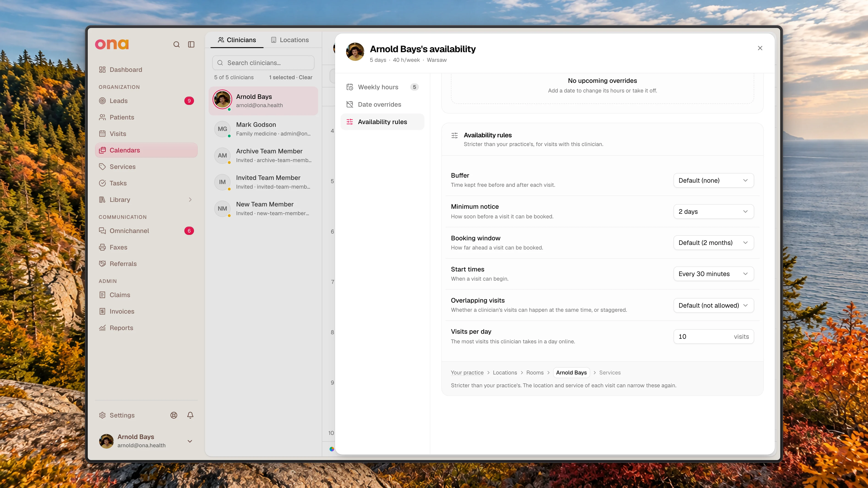Open the Reports page
The image size is (868, 488).
146,328
